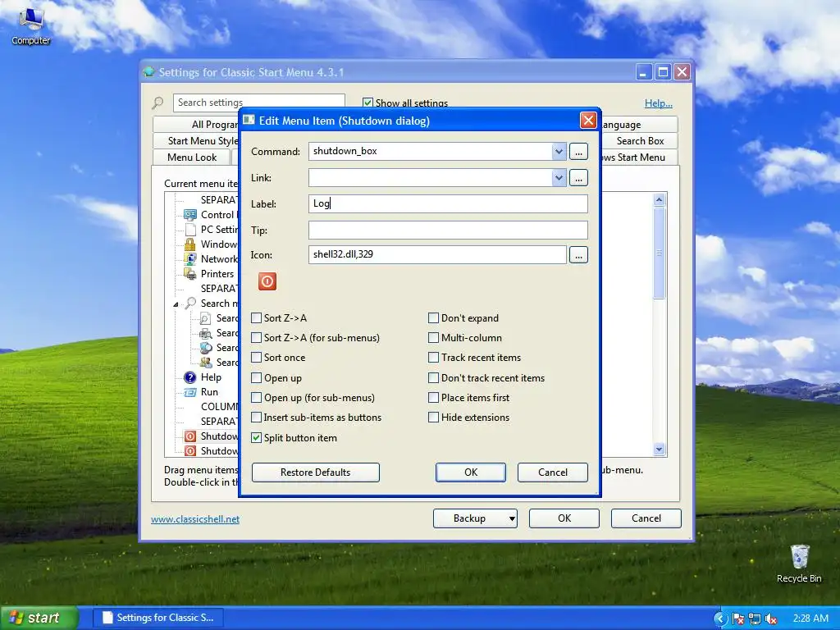Image resolution: width=840 pixels, height=630 pixels.
Task: Select the Control Panel item icon in tree
Action: click(x=189, y=215)
